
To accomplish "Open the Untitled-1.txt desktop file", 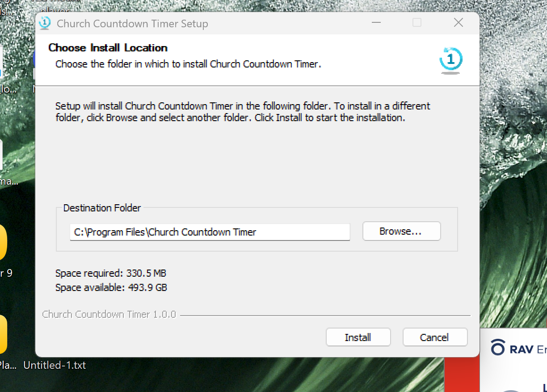I will click(x=55, y=365).
